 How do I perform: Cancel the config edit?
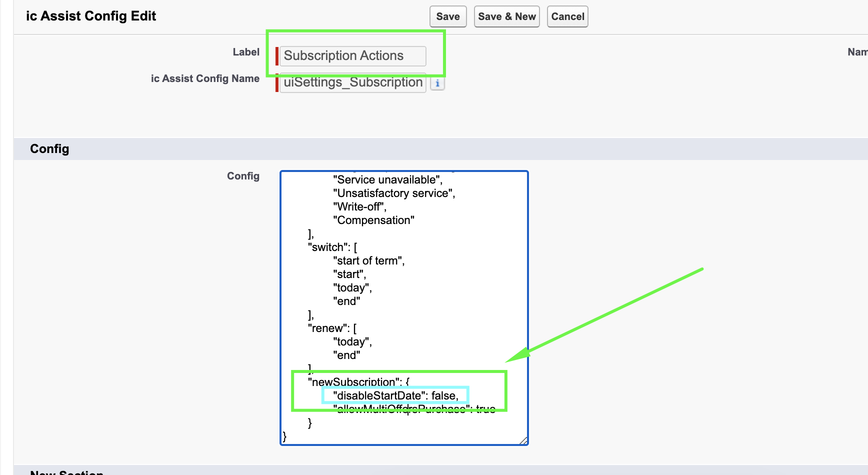coord(567,16)
